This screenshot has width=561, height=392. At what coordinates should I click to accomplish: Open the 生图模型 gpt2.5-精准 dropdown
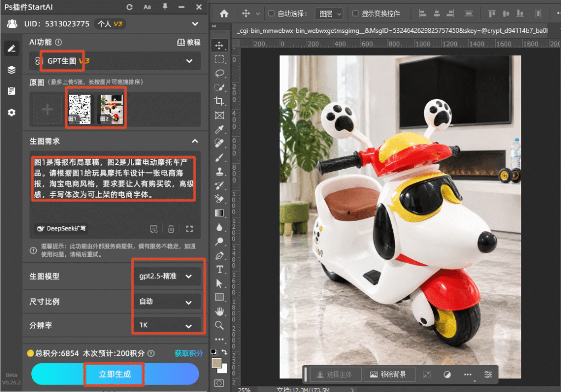tap(167, 276)
